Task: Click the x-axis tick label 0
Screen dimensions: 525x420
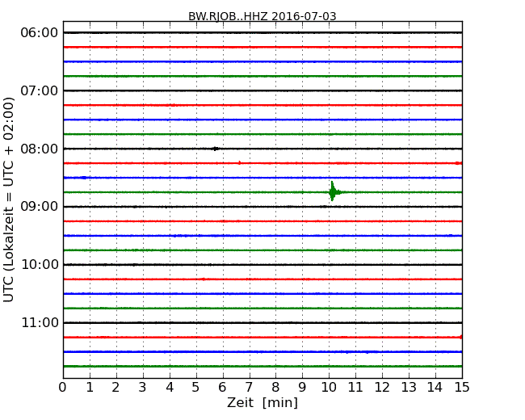Action: 63,388
